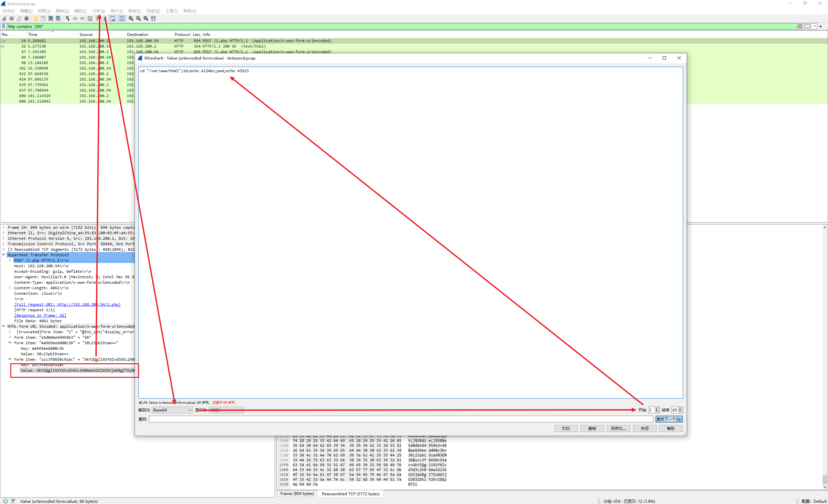Click the 查找 search text field
The width and height of the screenshot is (828, 504).
(x=401, y=419)
